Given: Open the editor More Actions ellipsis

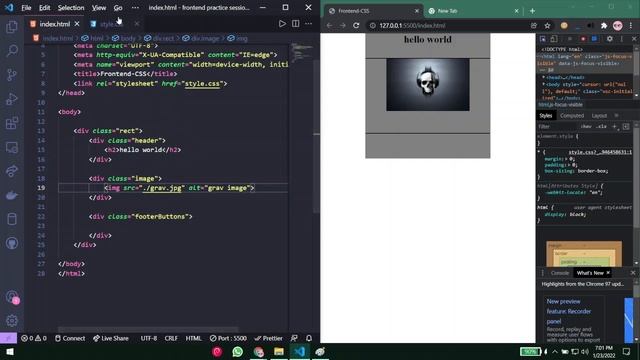Looking at the screenshot, I should coord(309,24).
